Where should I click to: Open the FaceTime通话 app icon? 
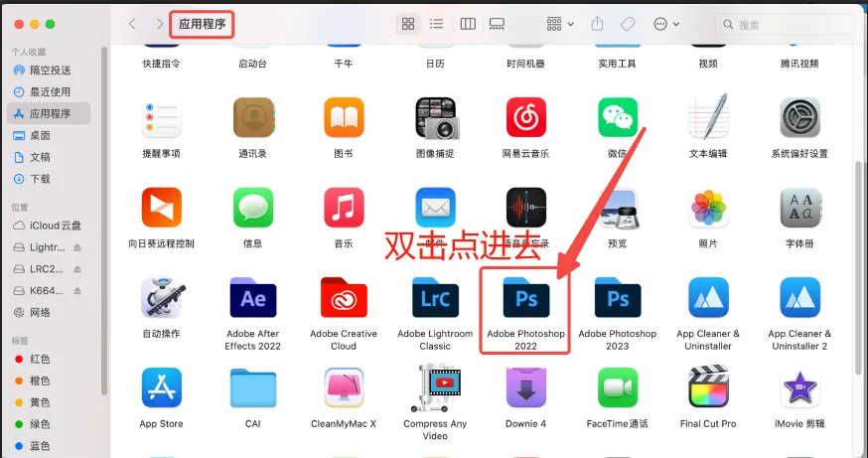tap(617, 387)
